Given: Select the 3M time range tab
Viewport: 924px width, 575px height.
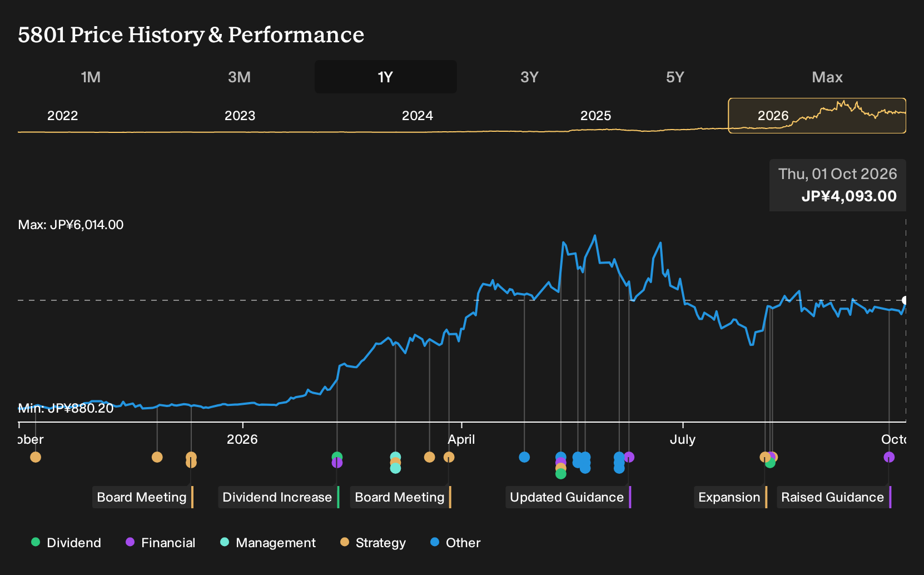Looking at the screenshot, I should 239,77.
